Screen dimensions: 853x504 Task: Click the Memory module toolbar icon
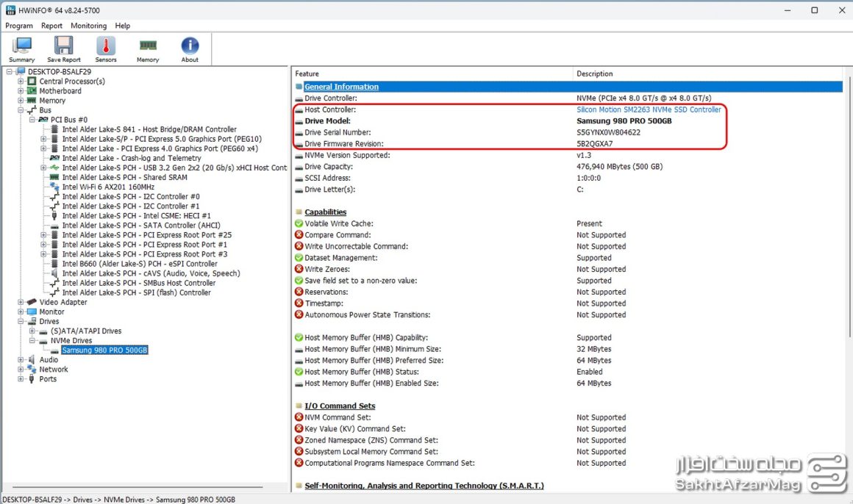point(148,49)
